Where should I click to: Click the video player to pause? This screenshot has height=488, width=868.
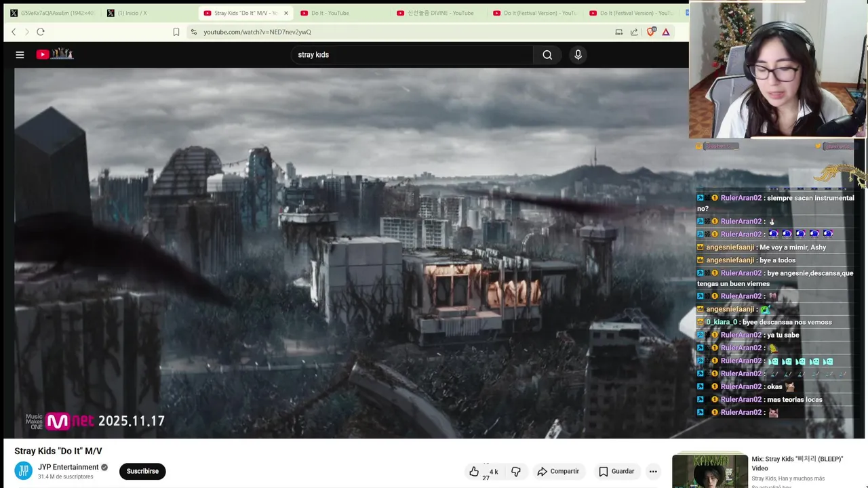351,253
